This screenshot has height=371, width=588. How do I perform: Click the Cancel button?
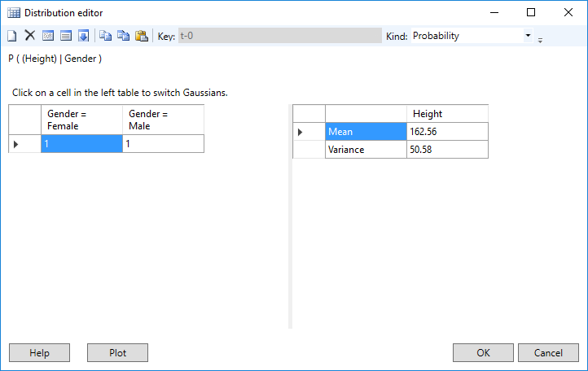click(548, 353)
